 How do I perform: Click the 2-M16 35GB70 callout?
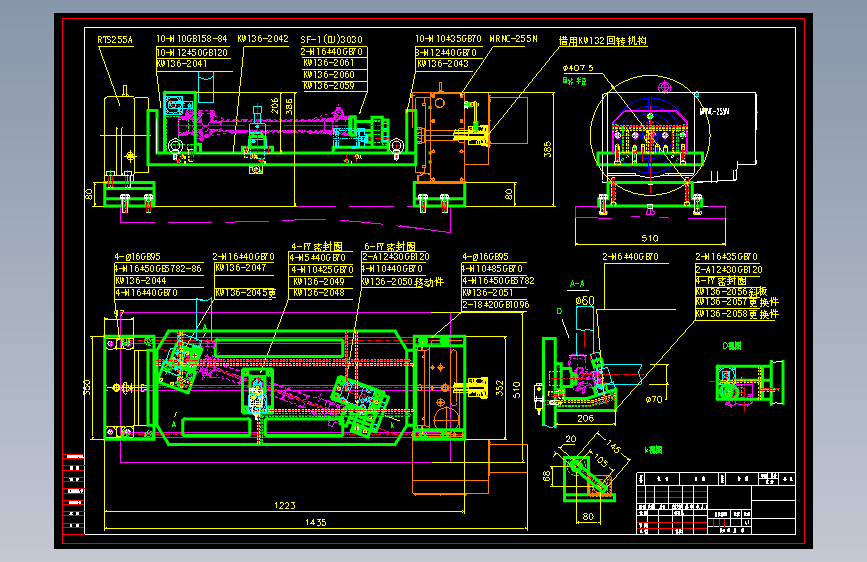coord(727,257)
